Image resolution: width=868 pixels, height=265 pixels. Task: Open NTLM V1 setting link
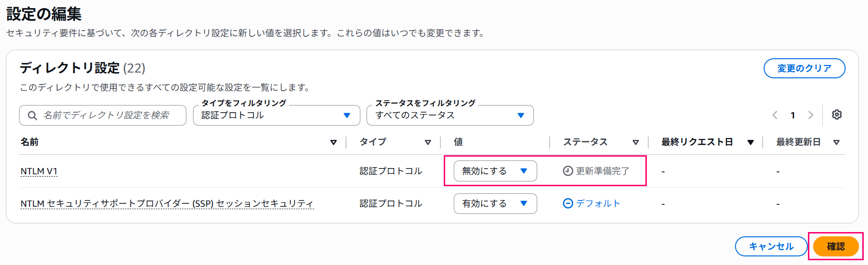pos(39,171)
